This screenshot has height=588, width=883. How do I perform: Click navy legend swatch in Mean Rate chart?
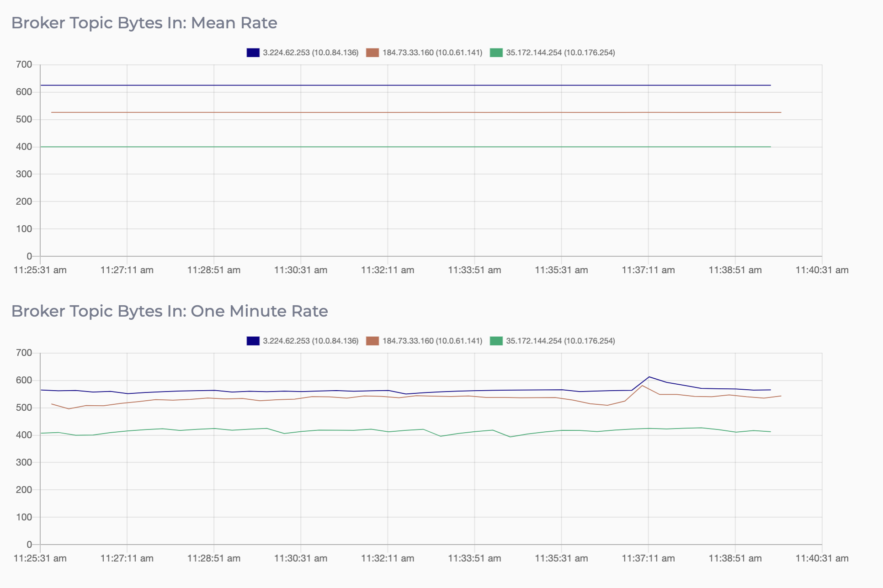coord(253,53)
